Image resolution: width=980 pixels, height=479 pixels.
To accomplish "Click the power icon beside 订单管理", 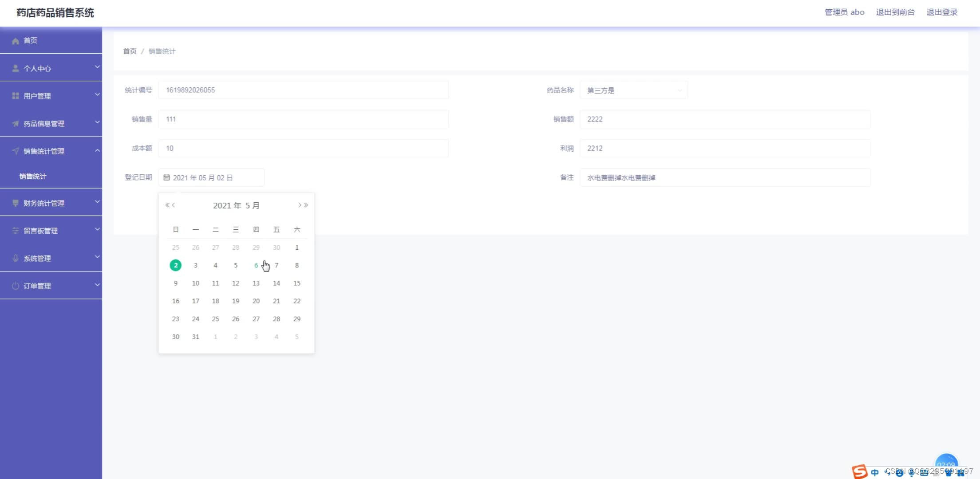I will [16, 286].
